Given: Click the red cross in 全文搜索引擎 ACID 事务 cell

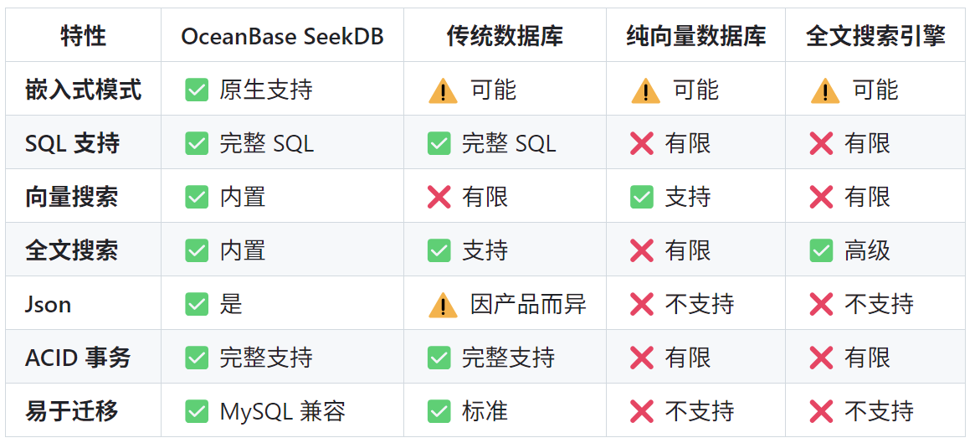Looking at the screenshot, I should [x=822, y=358].
